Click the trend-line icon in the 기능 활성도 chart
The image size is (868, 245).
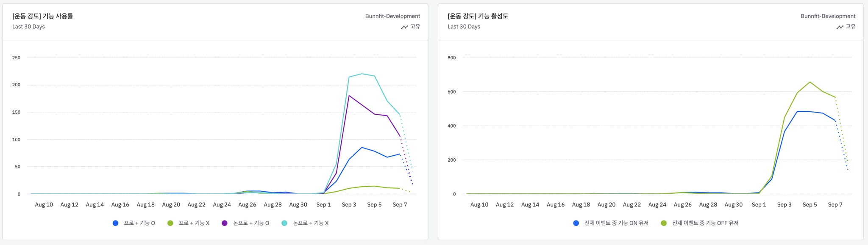tap(840, 27)
